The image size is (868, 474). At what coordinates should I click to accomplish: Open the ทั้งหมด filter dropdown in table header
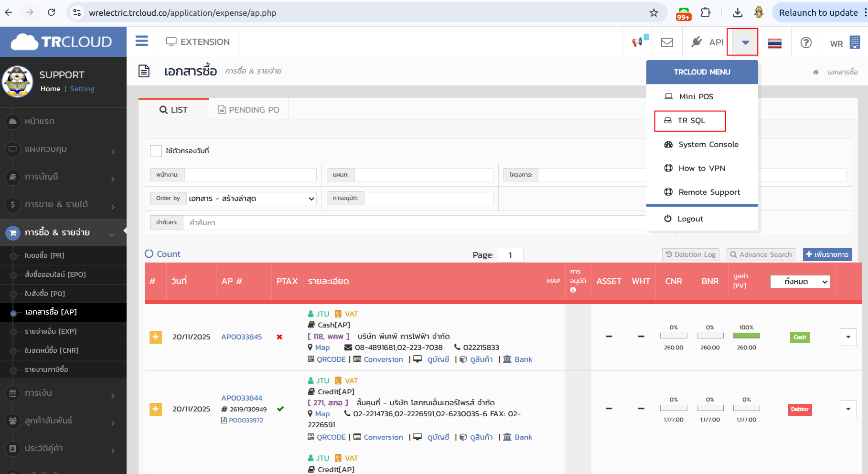coord(800,282)
